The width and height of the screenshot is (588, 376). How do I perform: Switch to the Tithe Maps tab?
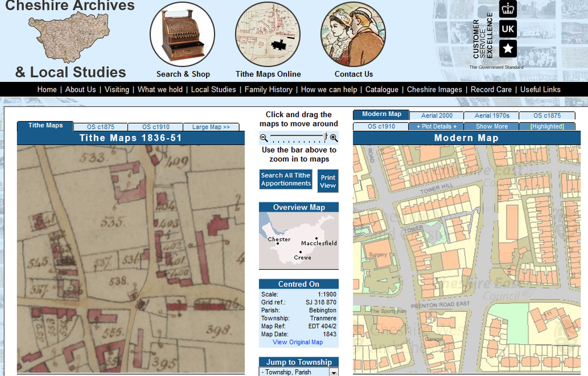coord(45,125)
